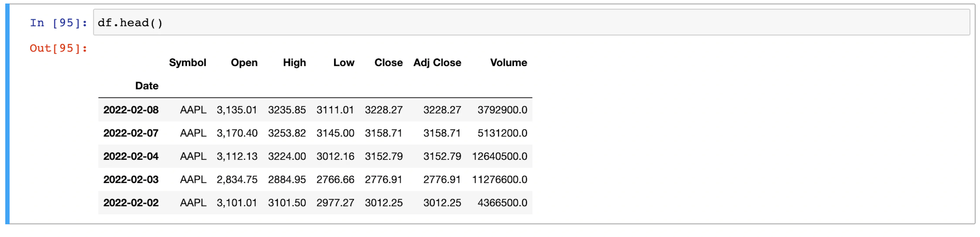The image size is (980, 237).
Task: Select the Open column header
Action: pos(244,62)
